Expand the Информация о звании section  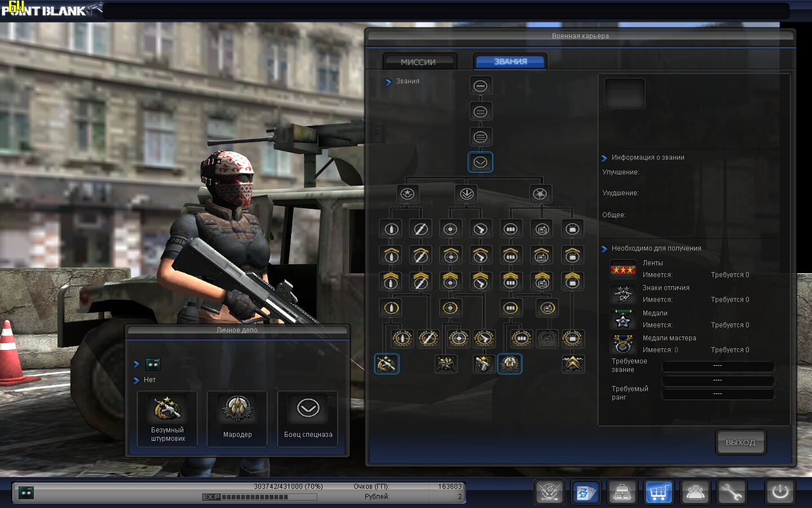604,158
